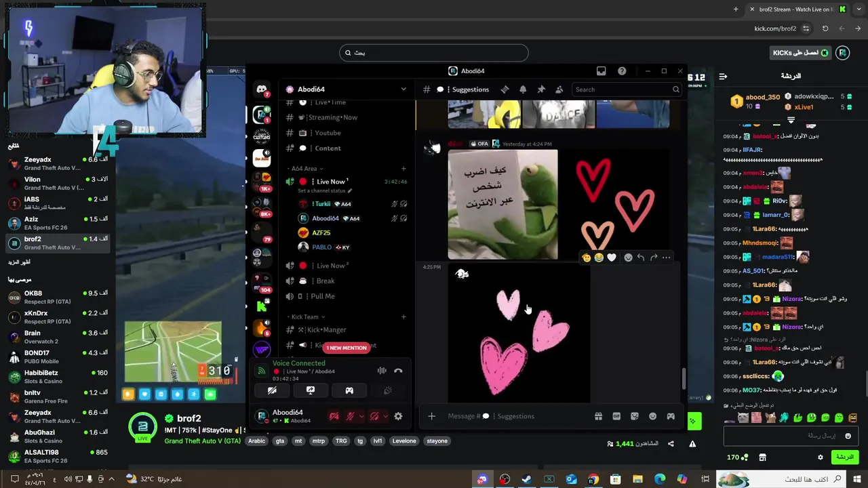868x488 pixels.
Task: Open soundboard button in voice panel
Action: [x=388, y=390]
